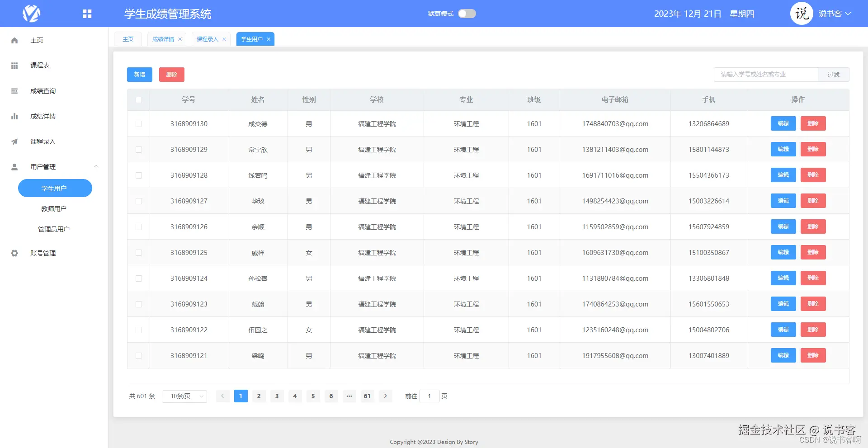
Task: Go to the previous page arrow
Action: [222, 396]
